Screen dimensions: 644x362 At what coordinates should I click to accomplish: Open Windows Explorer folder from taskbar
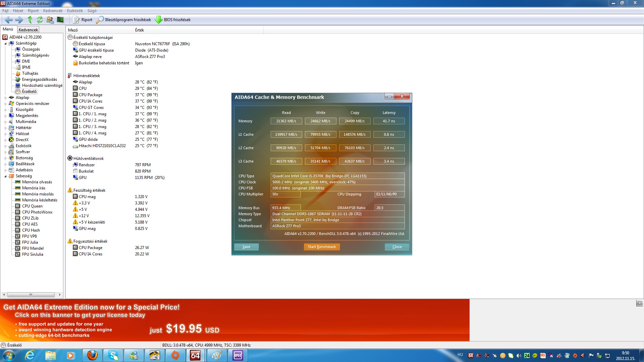(50, 355)
